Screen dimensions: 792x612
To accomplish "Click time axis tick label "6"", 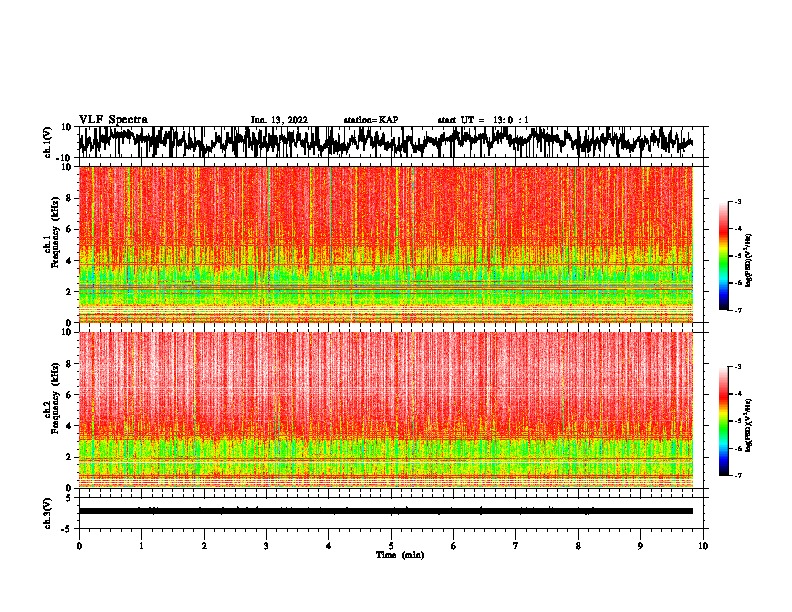I will pos(454,546).
